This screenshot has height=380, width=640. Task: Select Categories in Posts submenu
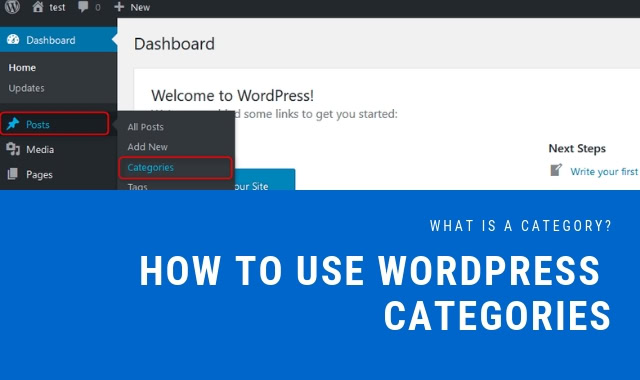click(151, 167)
